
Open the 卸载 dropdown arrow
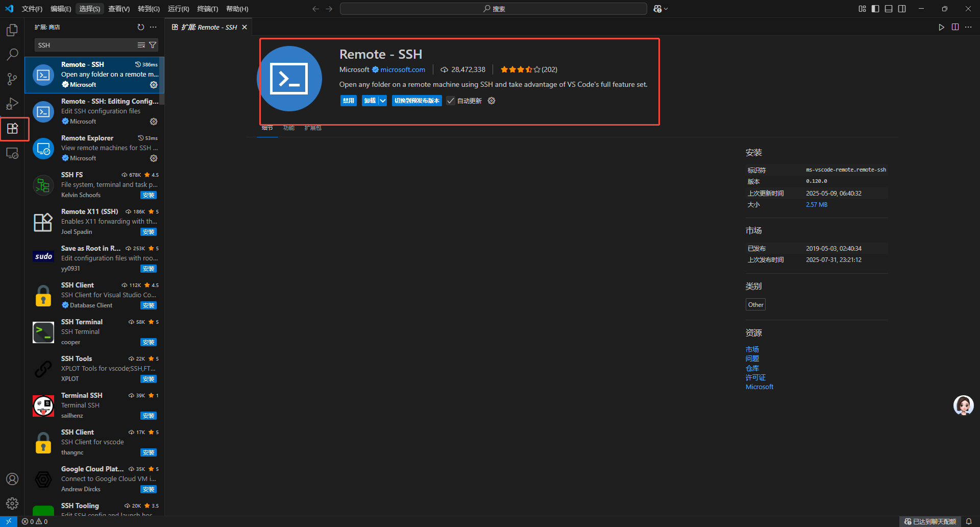[383, 101]
